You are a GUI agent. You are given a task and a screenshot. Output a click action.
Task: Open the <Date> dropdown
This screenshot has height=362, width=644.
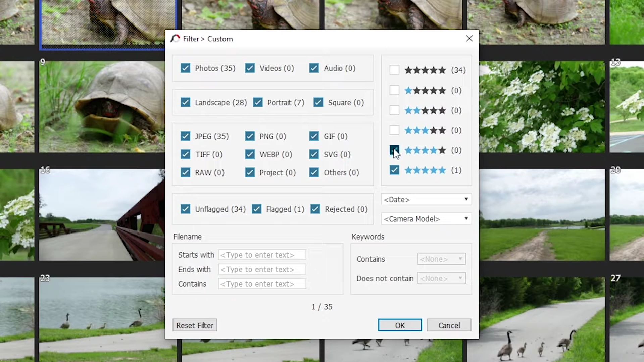click(x=426, y=199)
